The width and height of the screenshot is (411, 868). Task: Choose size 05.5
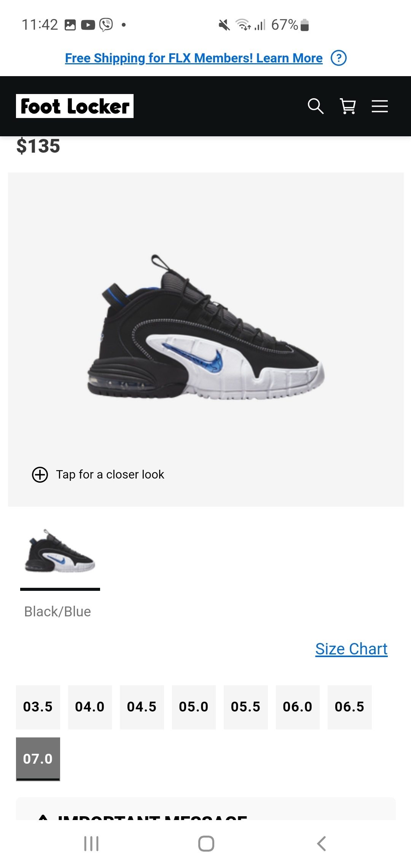coord(246,707)
